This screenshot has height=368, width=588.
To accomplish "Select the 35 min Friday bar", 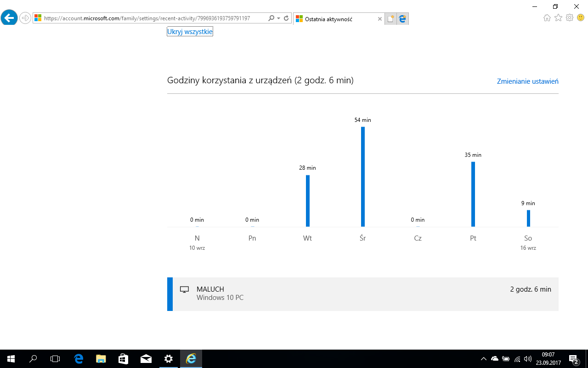I will pyautogui.click(x=473, y=194).
